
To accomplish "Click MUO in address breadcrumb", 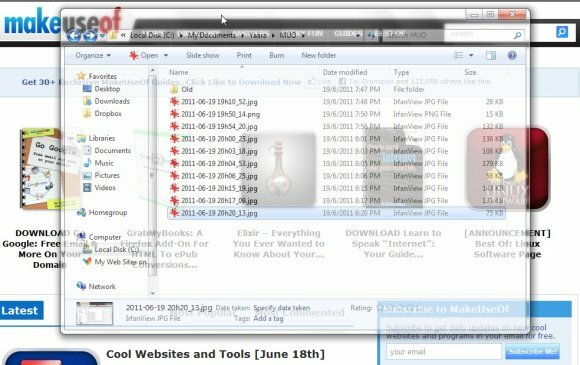I will (x=287, y=36).
